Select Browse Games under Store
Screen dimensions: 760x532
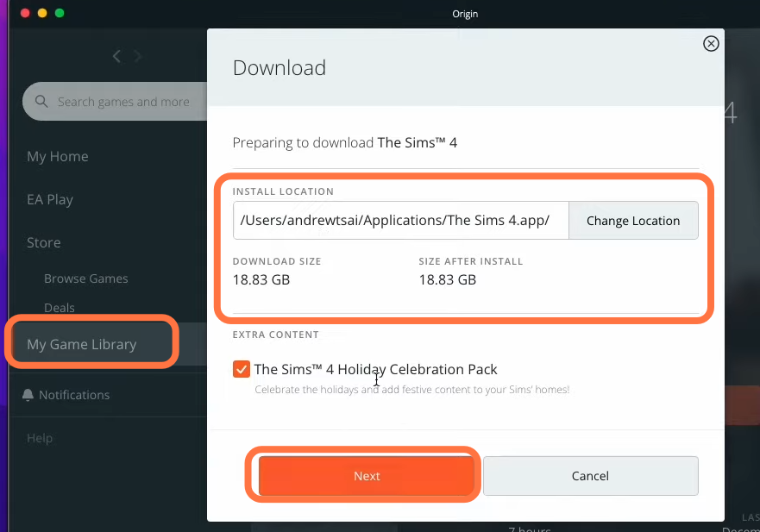pyautogui.click(x=86, y=279)
